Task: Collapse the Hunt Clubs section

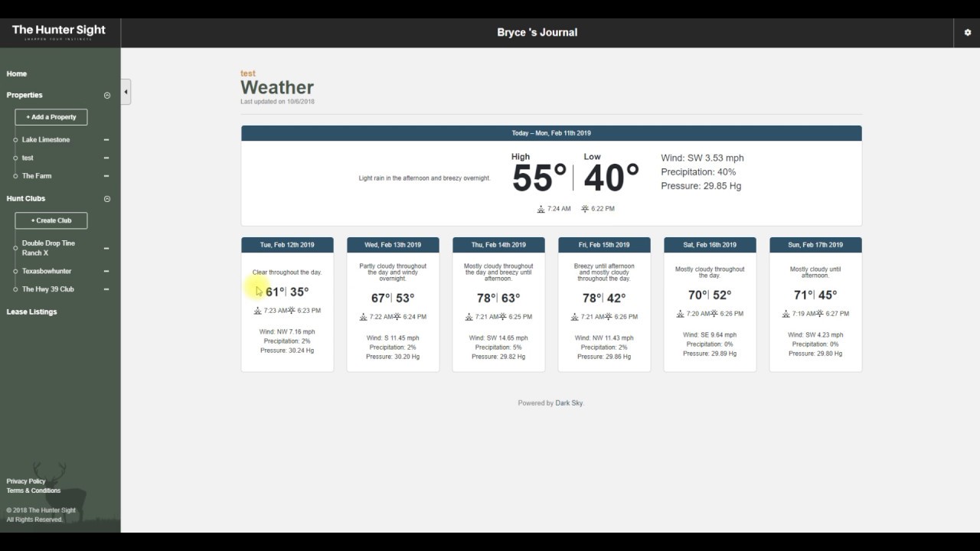Action: (107, 199)
